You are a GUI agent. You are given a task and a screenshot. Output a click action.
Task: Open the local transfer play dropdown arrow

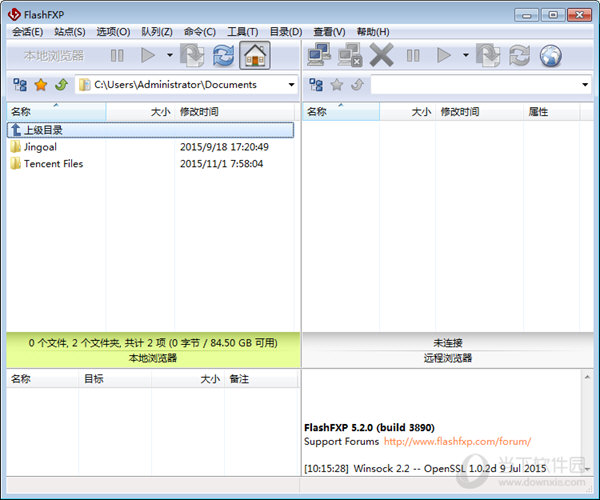tap(170, 55)
